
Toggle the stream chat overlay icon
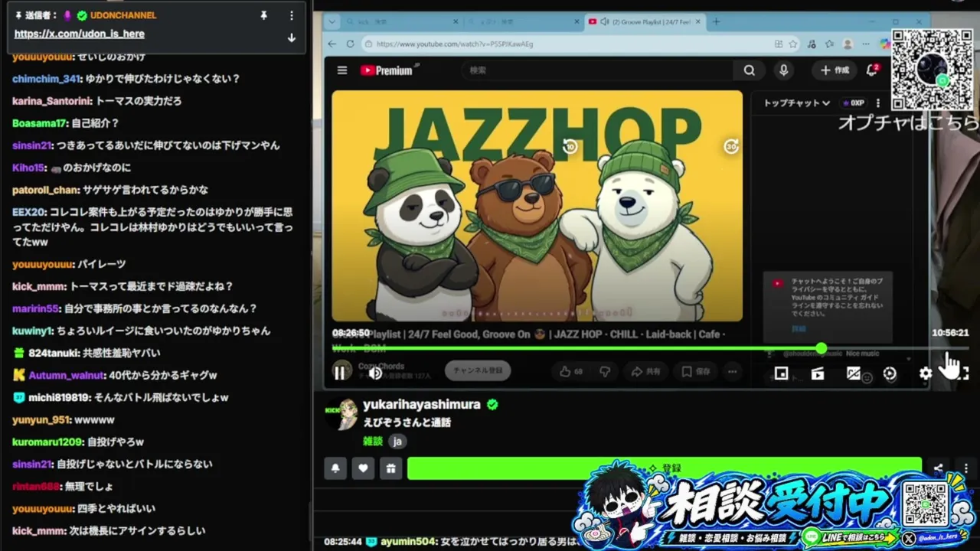854,373
